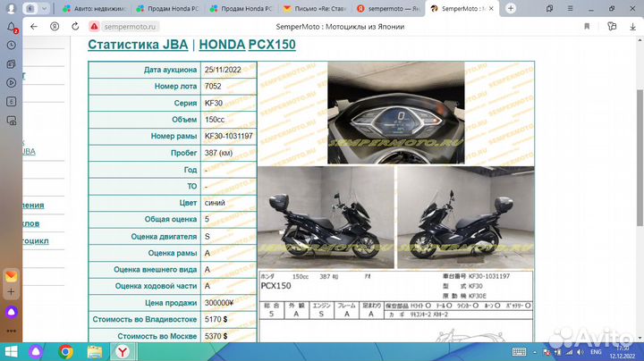Select series value KF30 in table
Screen dimensions: 644x361
point(214,103)
